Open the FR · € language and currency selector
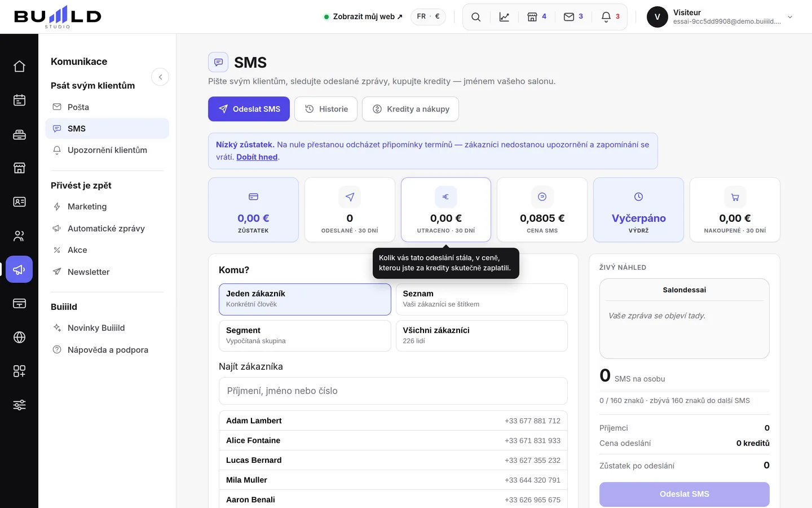 (428, 17)
